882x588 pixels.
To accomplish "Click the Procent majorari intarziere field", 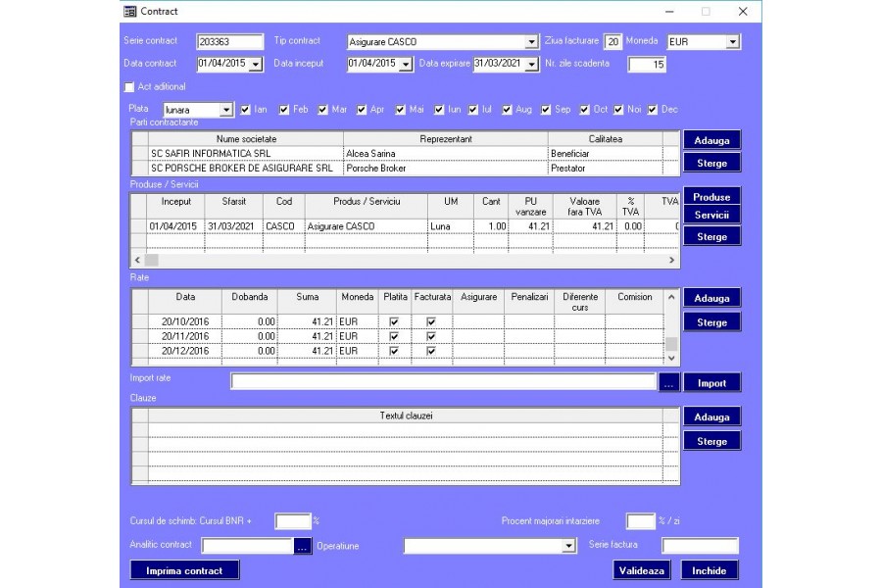I will tap(641, 521).
